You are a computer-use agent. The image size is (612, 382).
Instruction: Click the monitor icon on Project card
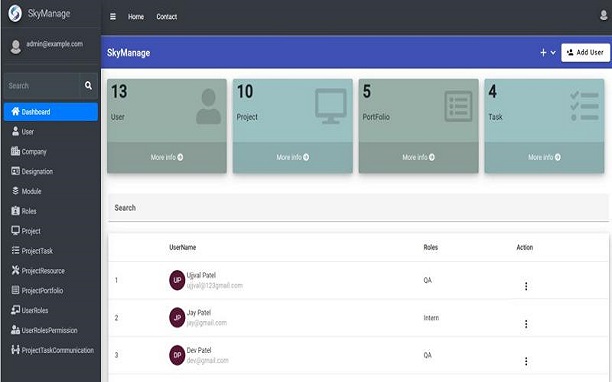pos(331,106)
